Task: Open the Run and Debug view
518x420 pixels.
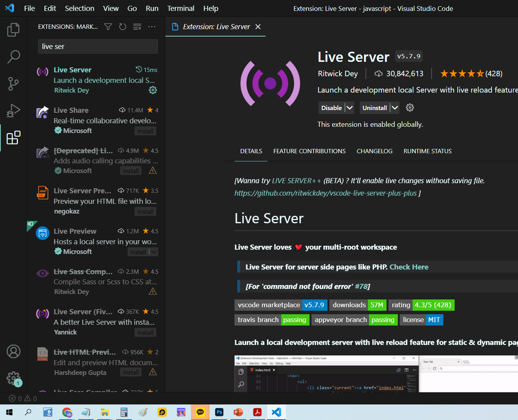Action: [x=13, y=111]
